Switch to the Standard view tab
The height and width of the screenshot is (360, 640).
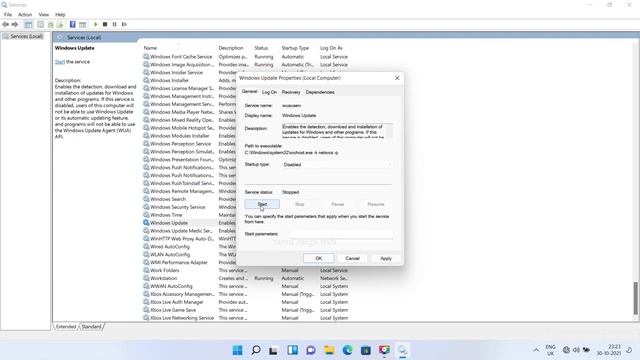point(91,327)
